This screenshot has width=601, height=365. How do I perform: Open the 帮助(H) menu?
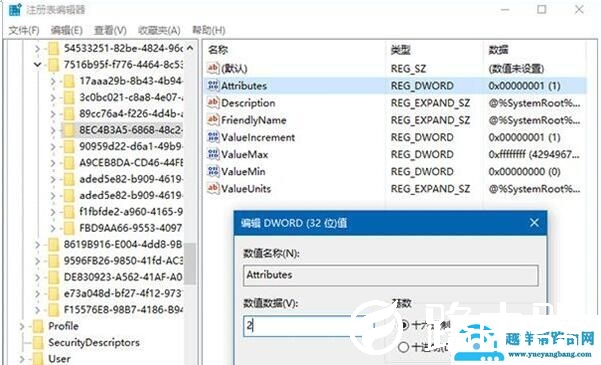[x=209, y=30]
